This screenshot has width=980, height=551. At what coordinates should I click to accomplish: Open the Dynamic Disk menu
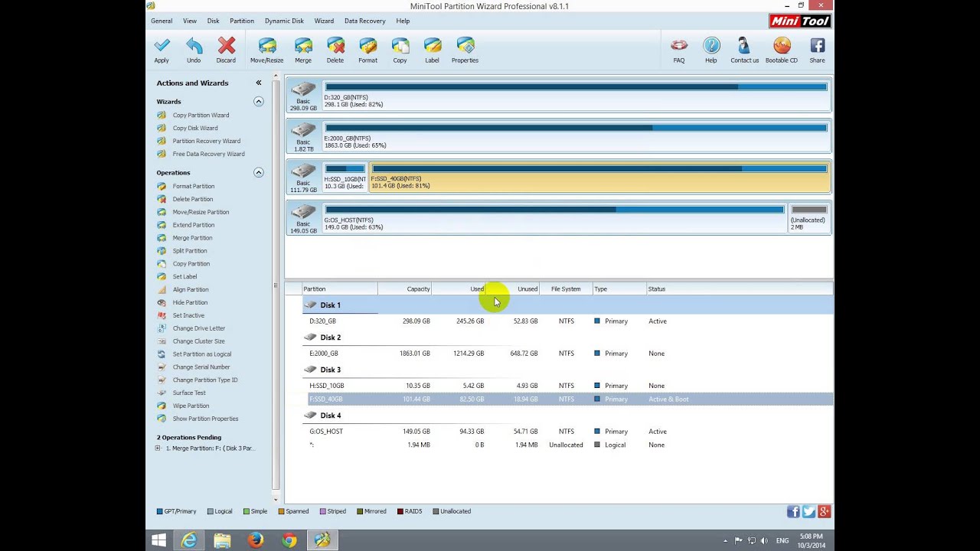pyautogui.click(x=284, y=21)
